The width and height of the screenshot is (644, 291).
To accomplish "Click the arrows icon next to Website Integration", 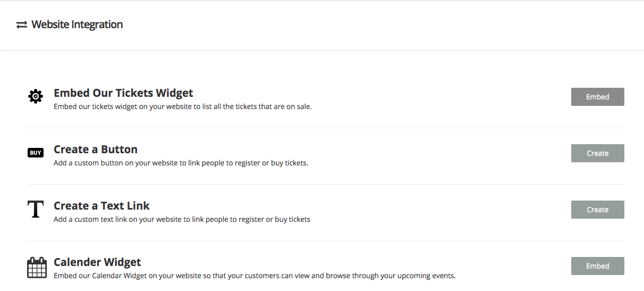I will pyautogui.click(x=21, y=25).
